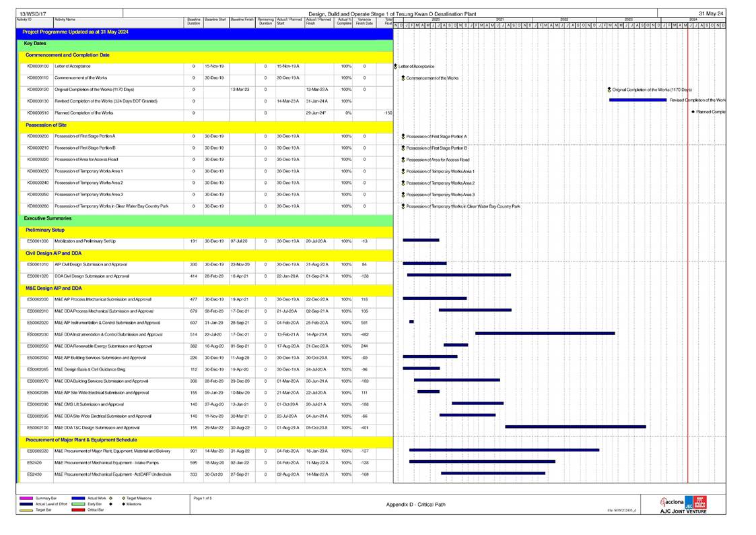756x535 pixels.
Task: Click the M&E Procurement of Major Plant Gantt bar
Action: pos(504,450)
